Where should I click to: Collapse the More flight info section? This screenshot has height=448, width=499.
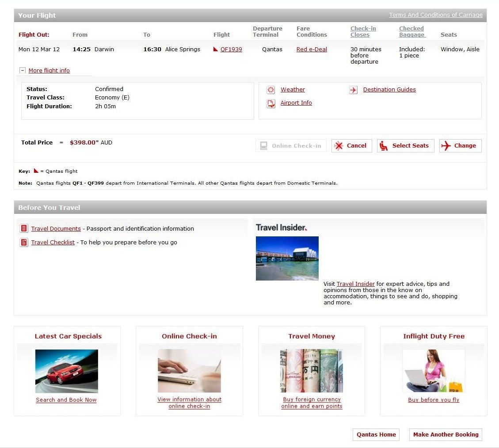tap(23, 70)
